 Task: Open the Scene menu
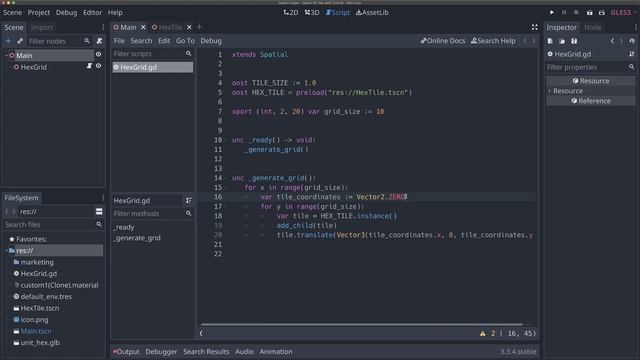coord(13,13)
